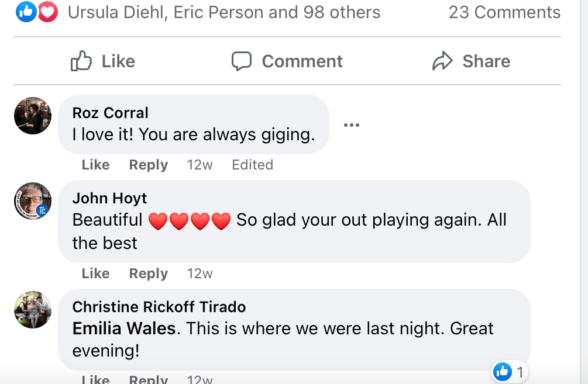This screenshot has height=384, width=588.
Task: Click the 12w timestamp on John Hoyt's comment
Action: click(x=200, y=274)
